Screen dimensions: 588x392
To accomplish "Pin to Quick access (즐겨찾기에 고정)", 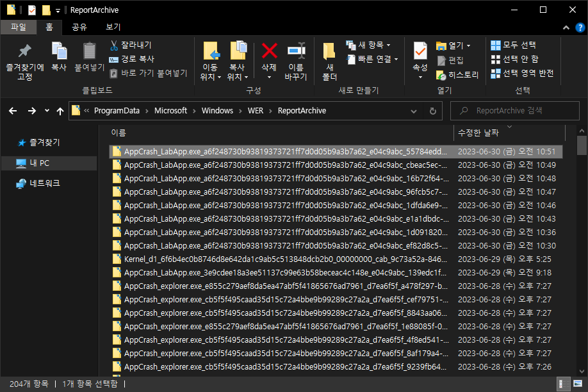I will click(x=25, y=62).
